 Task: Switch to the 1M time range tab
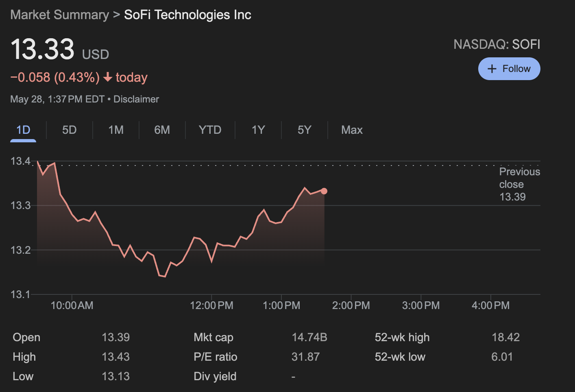(x=116, y=130)
